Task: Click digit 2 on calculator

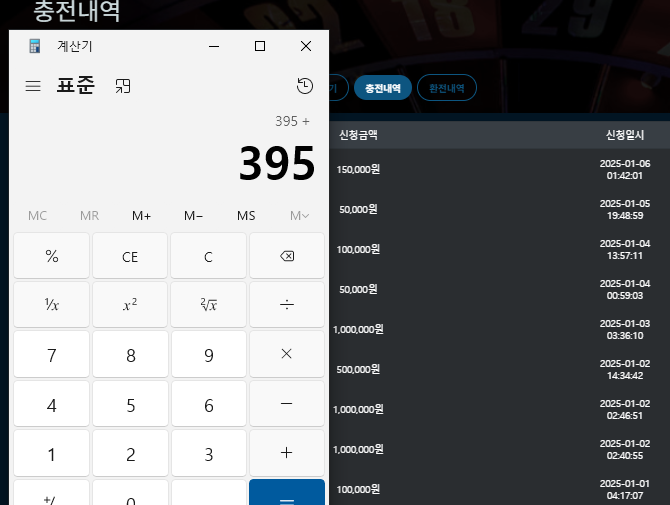Action: [130, 452]
